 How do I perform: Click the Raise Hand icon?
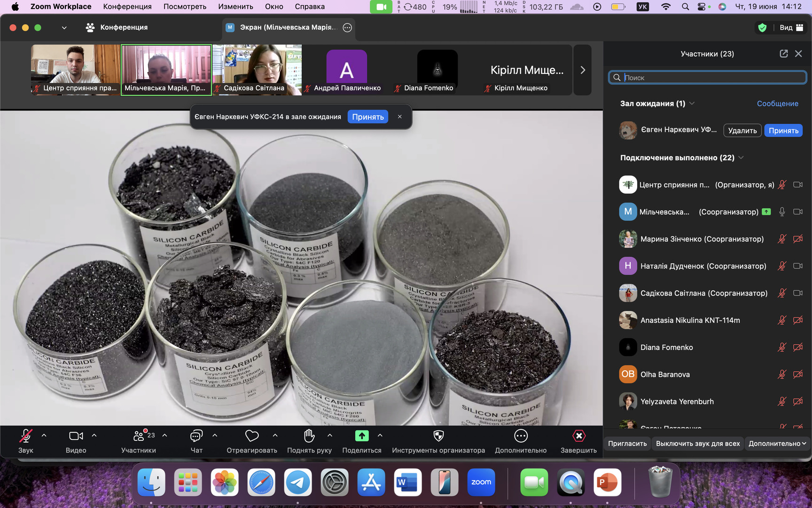[309, 436]
